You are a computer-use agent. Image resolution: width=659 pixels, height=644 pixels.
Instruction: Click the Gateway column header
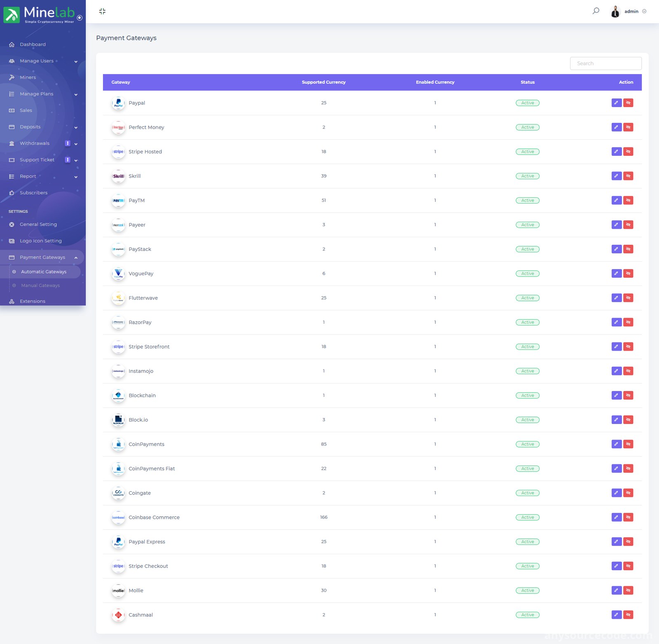[x=121, y=82]
